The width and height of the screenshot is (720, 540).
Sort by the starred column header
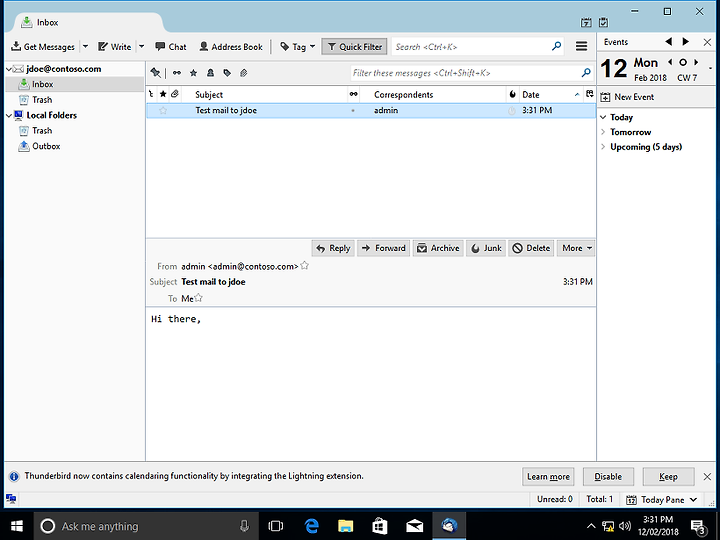tap(163, 94)
